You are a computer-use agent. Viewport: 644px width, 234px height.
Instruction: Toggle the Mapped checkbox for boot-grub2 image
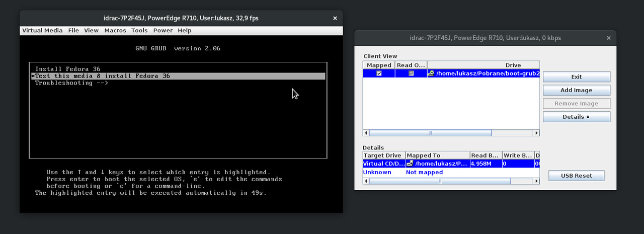tap(379, 73)
